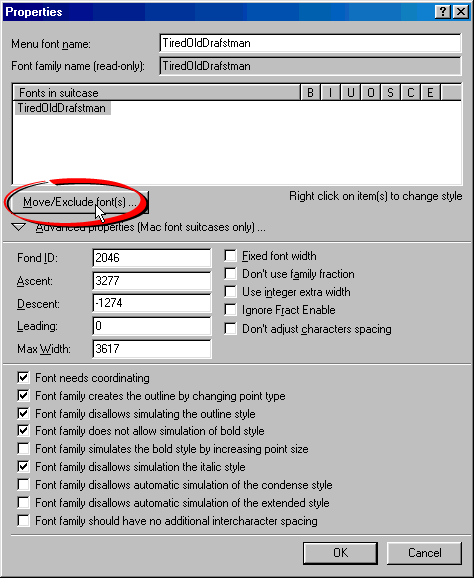
Task: Click the help question mark icon
Action: pos(442,12)
